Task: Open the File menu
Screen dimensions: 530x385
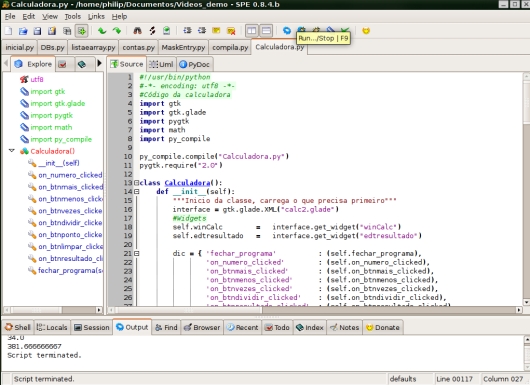Action: pyautogui.click(x=10, y=17)
